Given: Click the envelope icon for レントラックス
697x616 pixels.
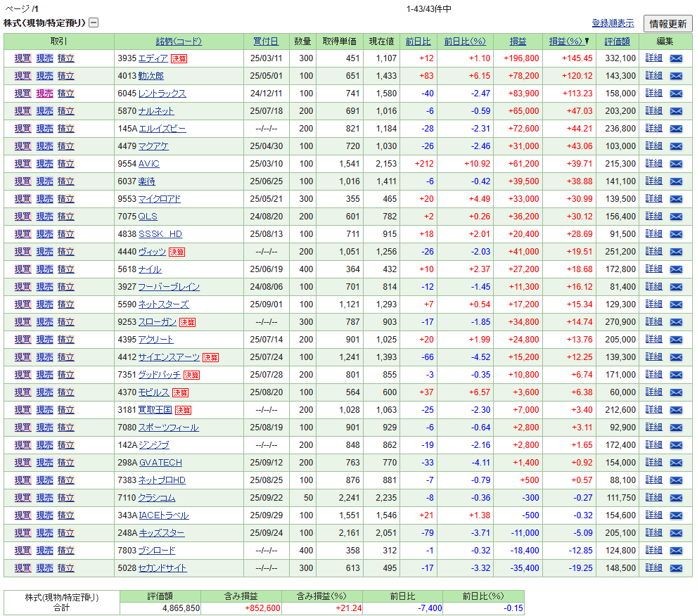Looking at the screenshot, I should [676, 94].
